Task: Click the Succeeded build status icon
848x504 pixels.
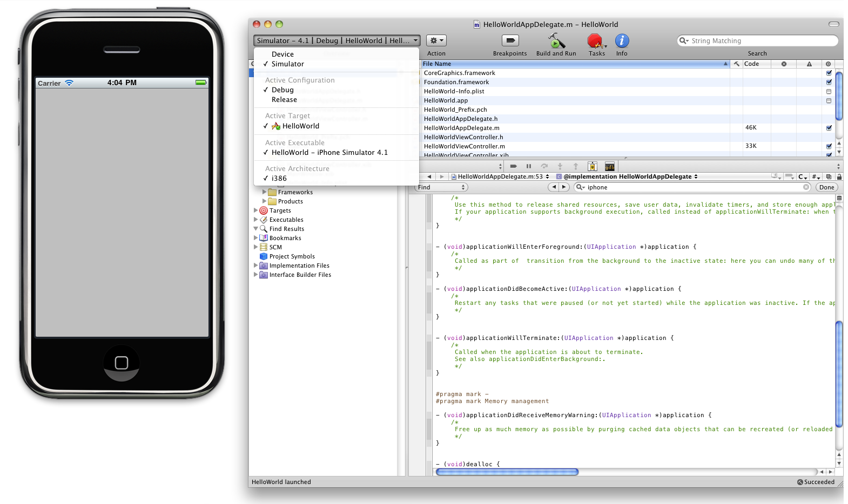Action: 800,482
